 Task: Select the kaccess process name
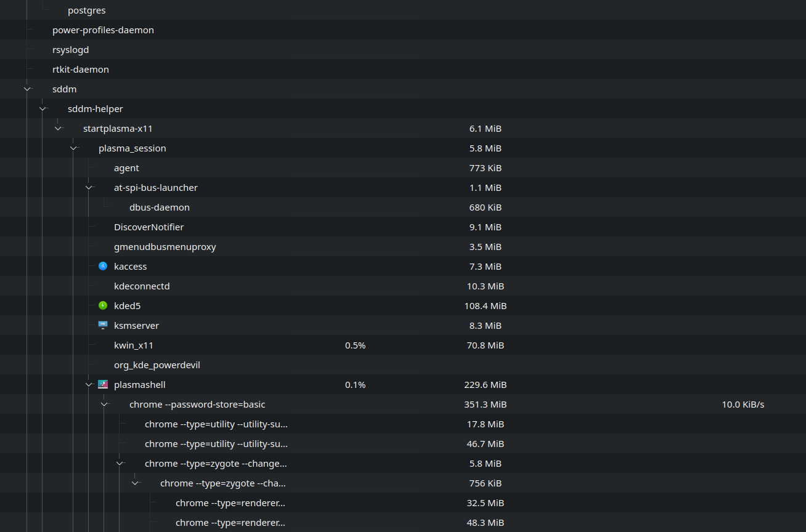point(131,266)
